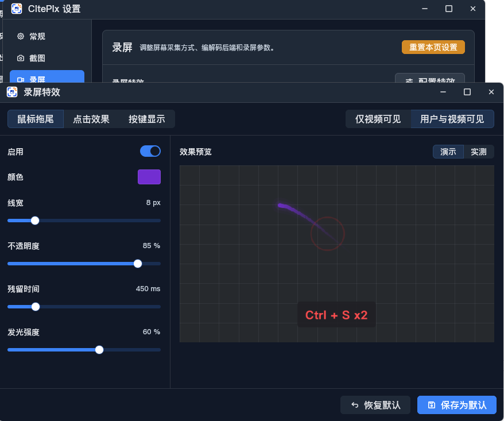Select the 实测 preview mode

point(479,152)
